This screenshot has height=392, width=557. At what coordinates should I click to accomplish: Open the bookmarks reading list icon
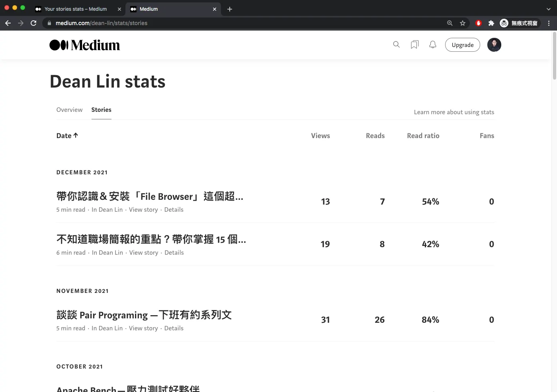[414, 45]
